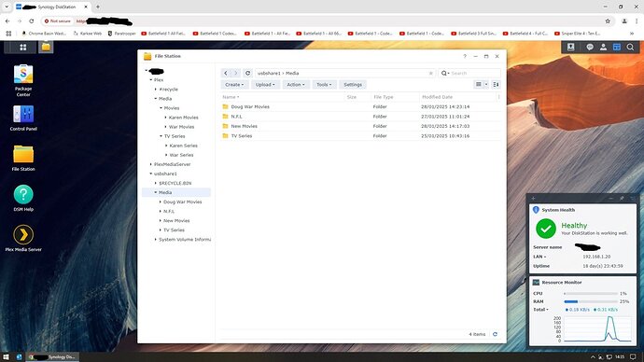Bookmark this page in Chrome star
644x362 pixels.
coord(608,21)
